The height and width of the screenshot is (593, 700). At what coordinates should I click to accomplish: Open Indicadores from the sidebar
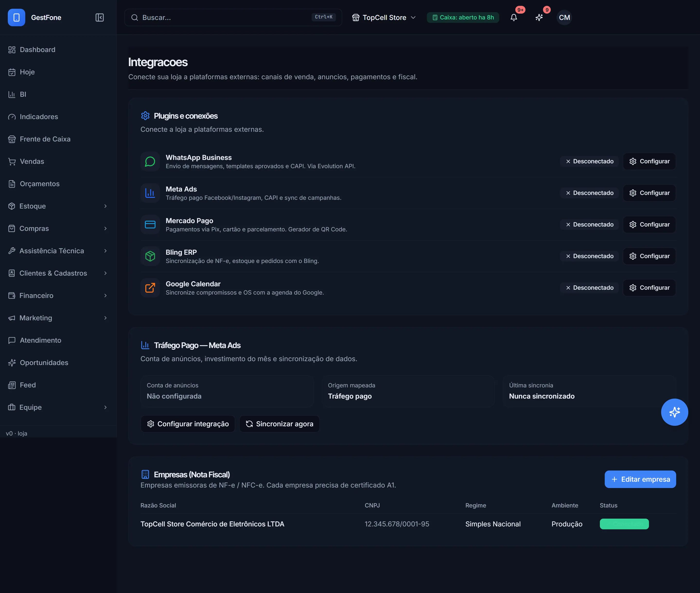pos(59,117)
